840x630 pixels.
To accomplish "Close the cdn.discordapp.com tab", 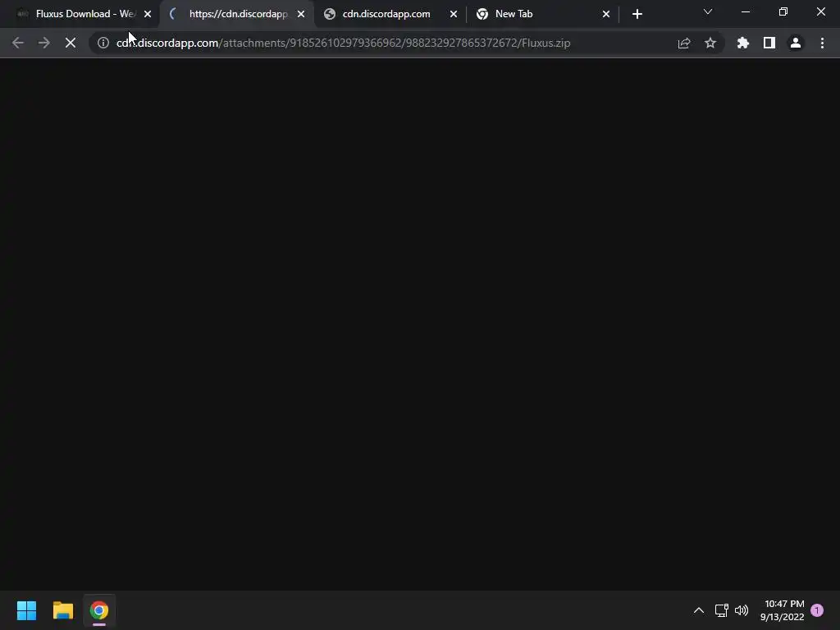I will click(x=453, y=14).
